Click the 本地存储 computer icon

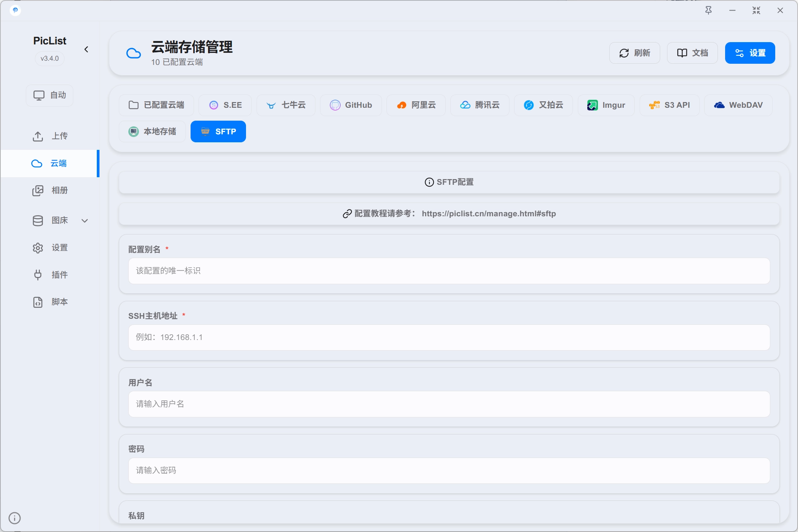pos(134,132)
